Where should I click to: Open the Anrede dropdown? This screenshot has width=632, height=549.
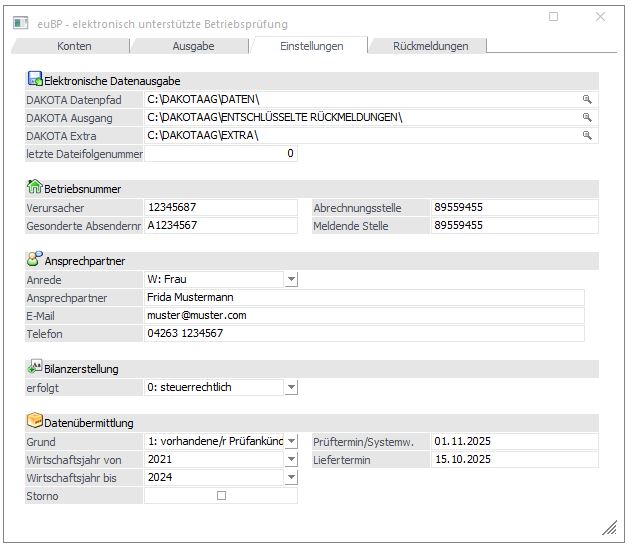pyautogui.click(x=290, y=280)
